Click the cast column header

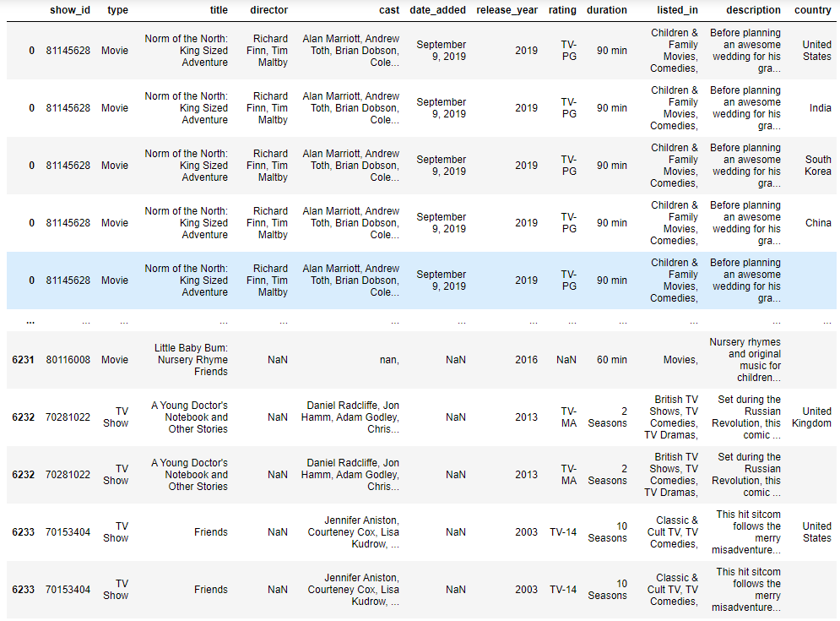coord(389,10)
